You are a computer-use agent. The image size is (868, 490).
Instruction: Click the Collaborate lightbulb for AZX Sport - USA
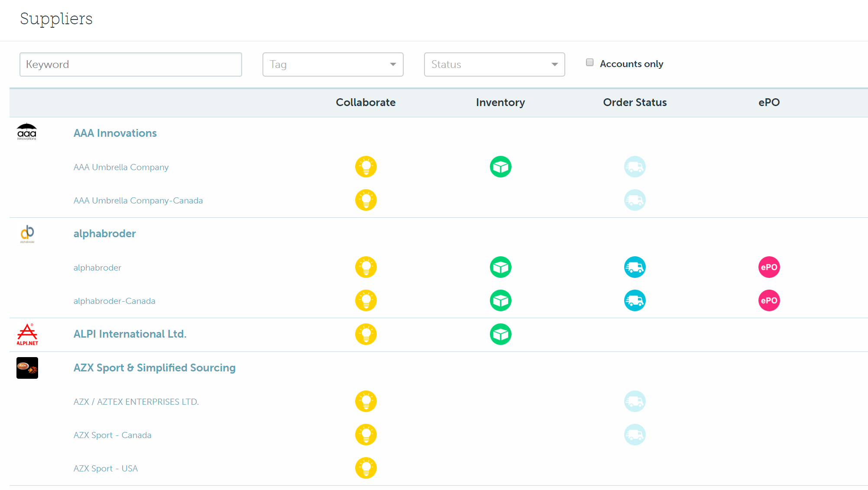pyautogui.click(x=366, y=468)
